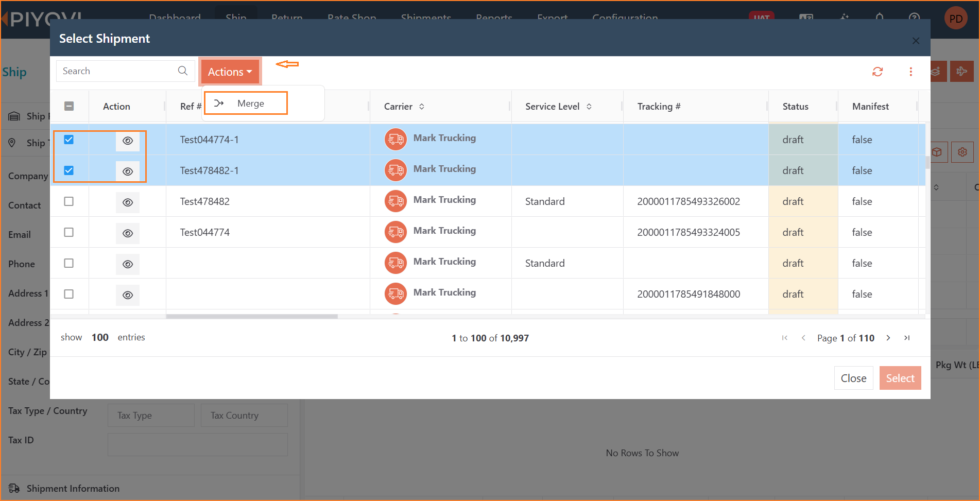Go to the previous page arrow
Viewport: 980px width, 501px height.
click(803, 338)
